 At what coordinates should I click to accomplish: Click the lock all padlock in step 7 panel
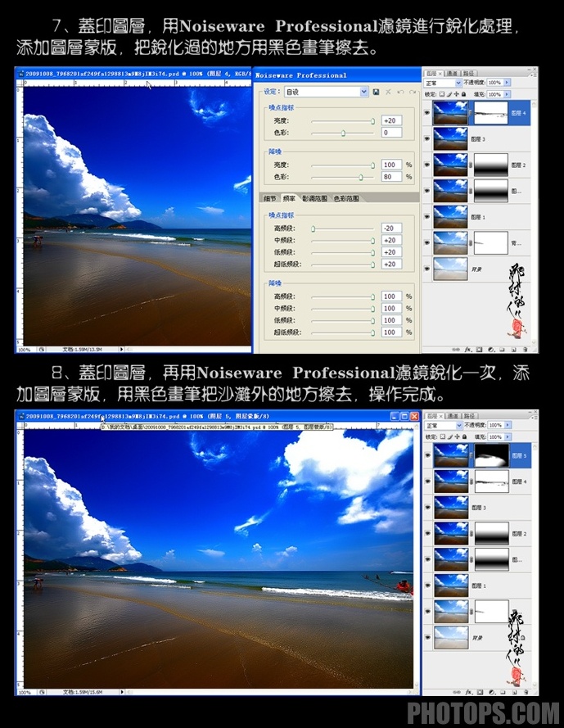(462, 94)
